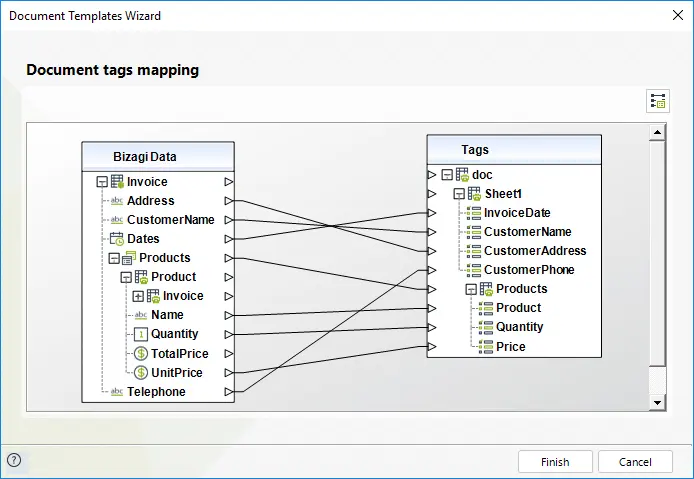Click the abc icon beside Address
This screenshot has width=694, height=479.
click(x=117, y=201)
